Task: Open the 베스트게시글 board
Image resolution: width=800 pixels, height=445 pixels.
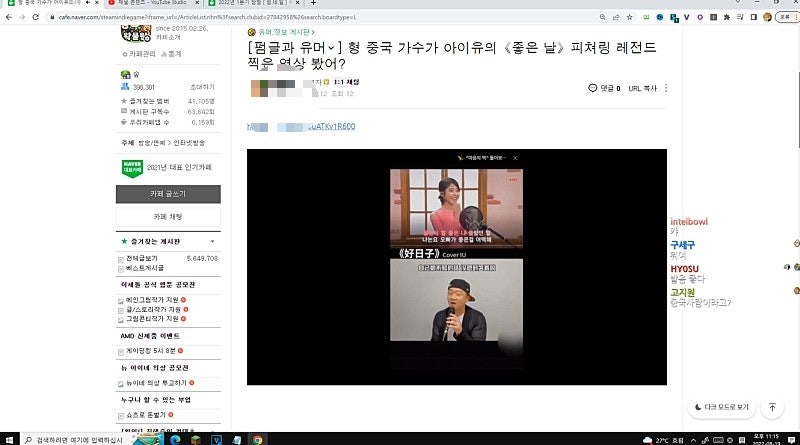Action: pos(145,268)
